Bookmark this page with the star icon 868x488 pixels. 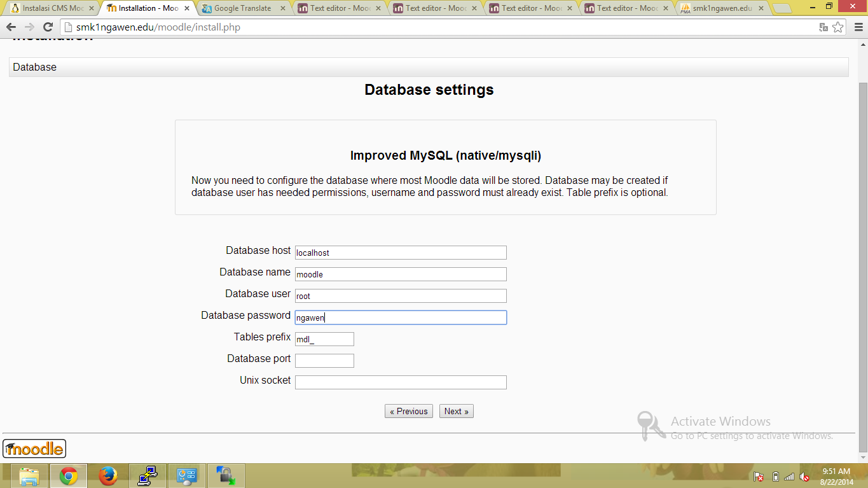(x=838, y=27)
